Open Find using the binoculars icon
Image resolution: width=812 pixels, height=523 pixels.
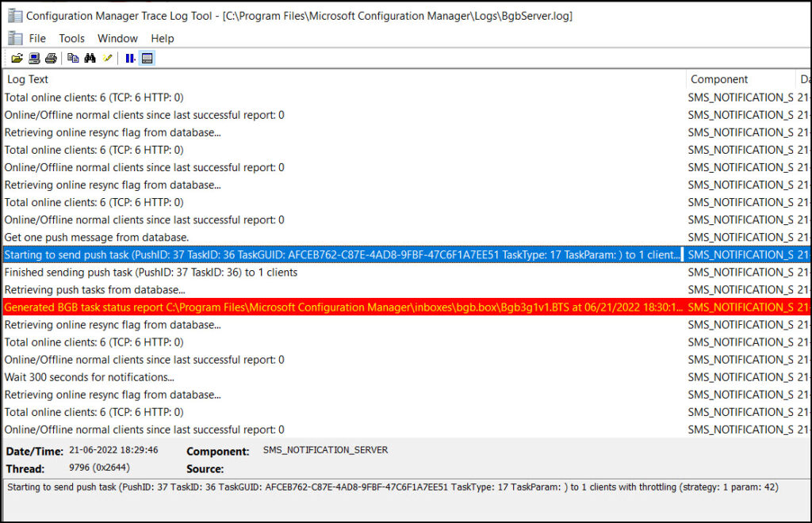coord(90,59)
